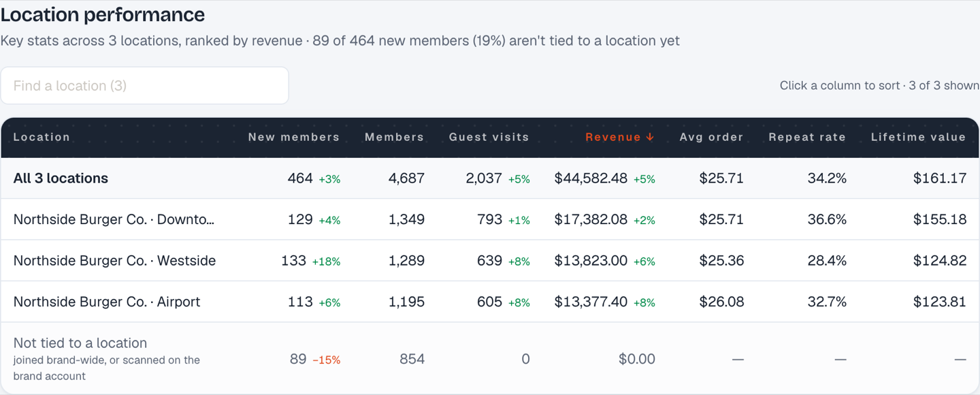Click total revenue $44,582.48

click(x=591, y=178)
